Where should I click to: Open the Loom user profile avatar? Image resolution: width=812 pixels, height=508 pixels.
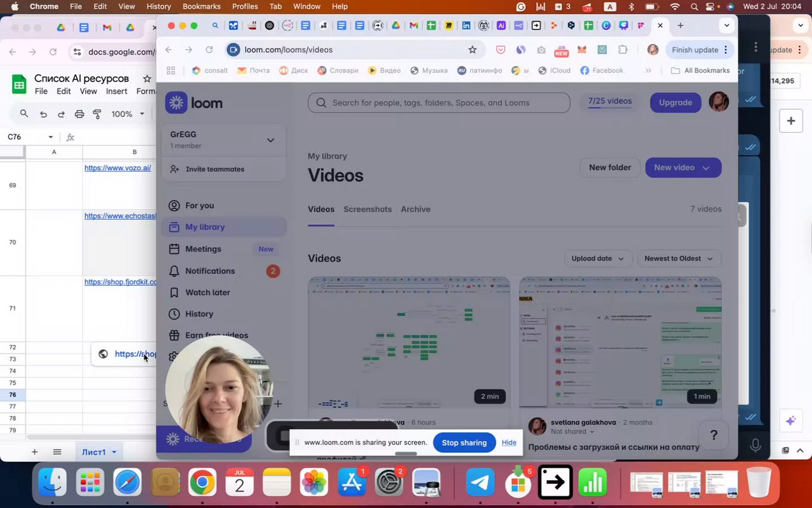(x=719, y=102)
